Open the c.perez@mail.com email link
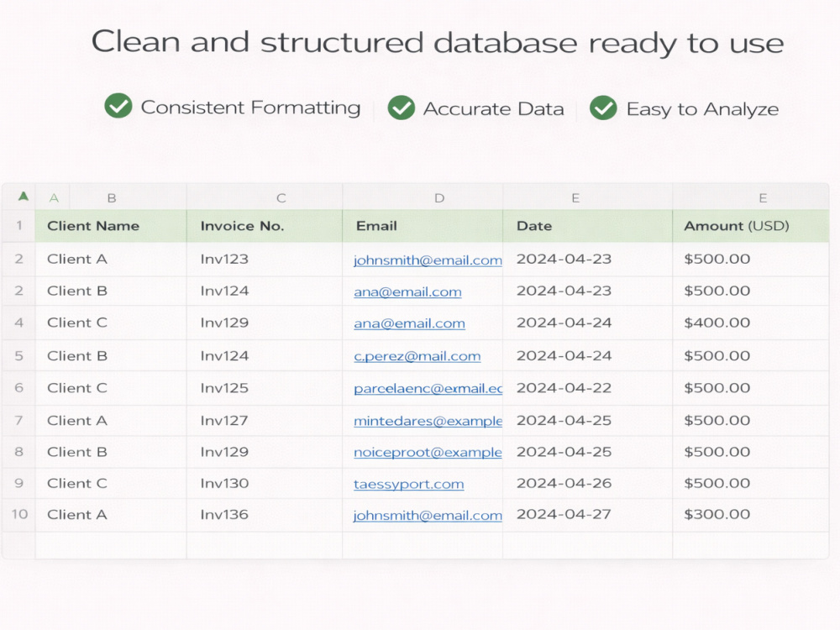The height and width of the screenshot is (630, 840). [x=417, y=356]
